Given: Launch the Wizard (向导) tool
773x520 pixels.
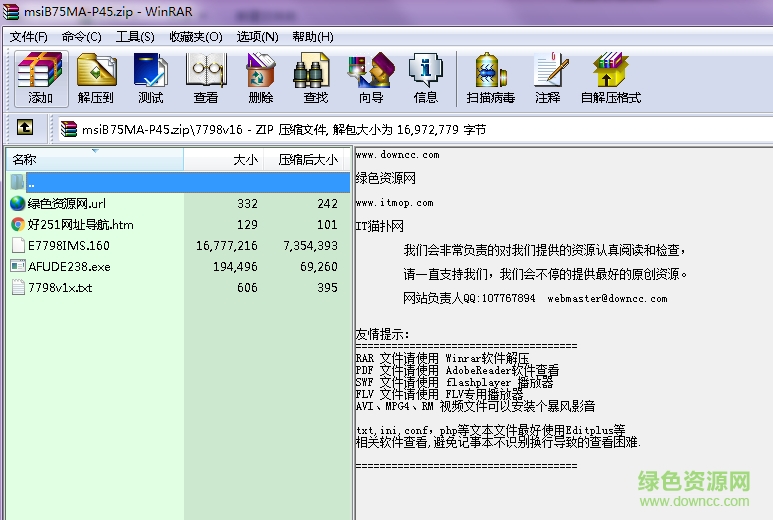Looking at the screenshot, I should pos(371,78).
